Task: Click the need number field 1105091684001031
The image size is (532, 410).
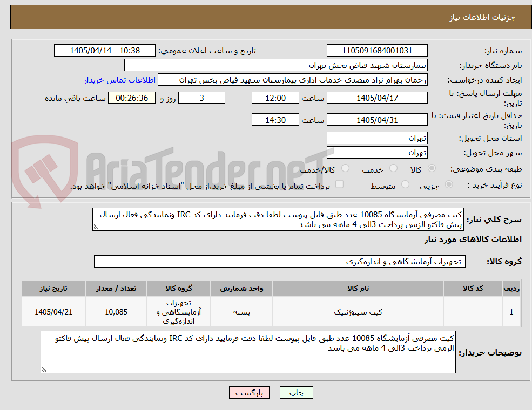Action: 377,51
